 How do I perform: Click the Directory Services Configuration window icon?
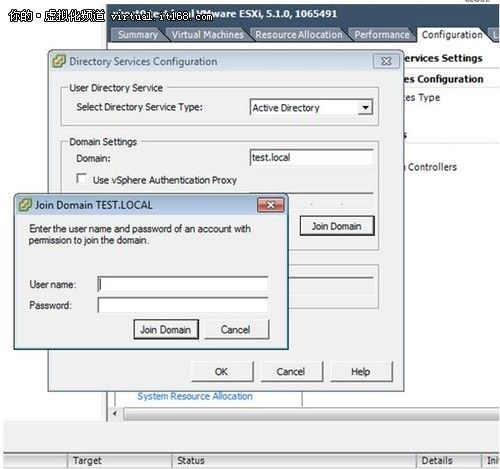coord(59,61)
